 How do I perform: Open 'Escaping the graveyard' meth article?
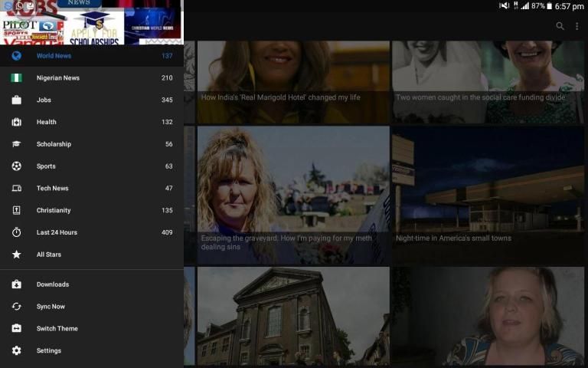click(x=293, y=195)
